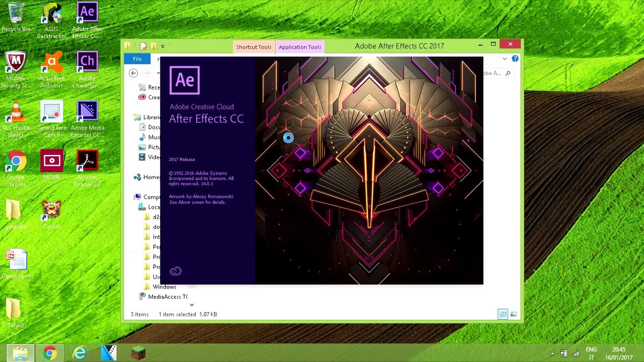This screenshot has height=362, width=644.
Task: Click the Explorer Forward navigation button
Action: click(x=147, y=73)
